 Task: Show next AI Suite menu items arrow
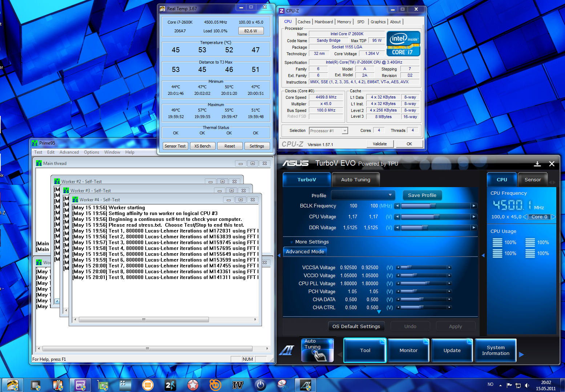pos(521,354)
